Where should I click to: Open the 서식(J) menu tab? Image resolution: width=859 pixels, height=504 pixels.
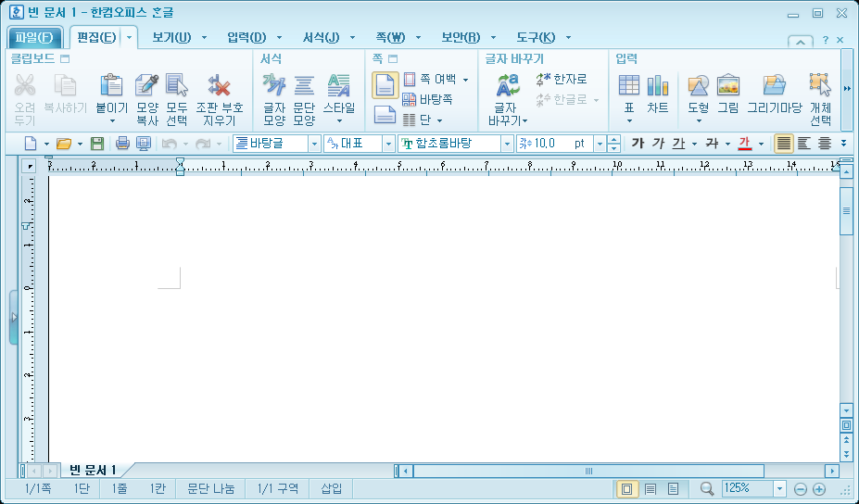coord(321,37)
